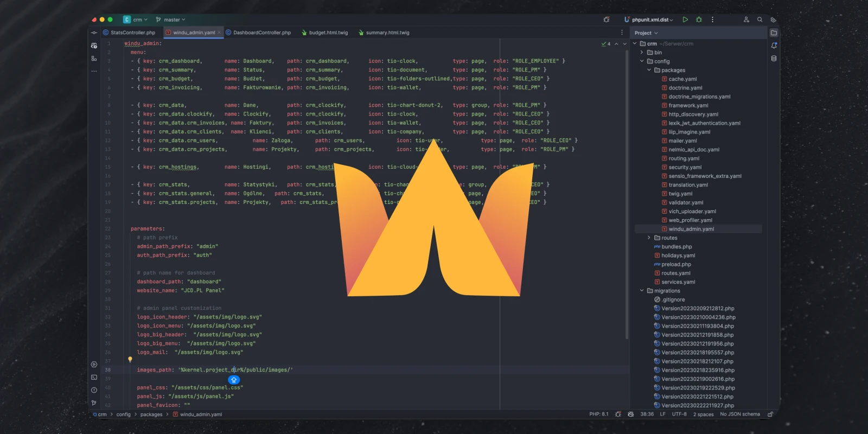Click windu_admin.yaml breadcrumb in navigation bar
Viewport: 868px width, 434px height.
[x=197, y=414]
